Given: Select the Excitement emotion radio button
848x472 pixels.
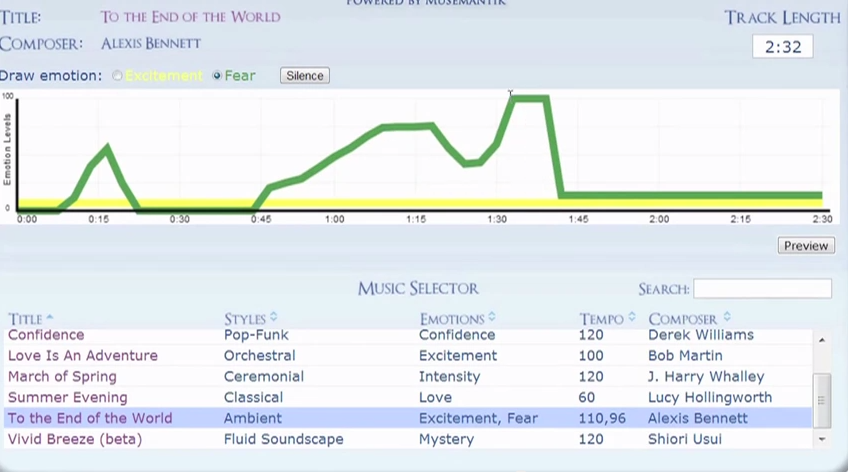Looking at the screenshot, I should (117, 76).
